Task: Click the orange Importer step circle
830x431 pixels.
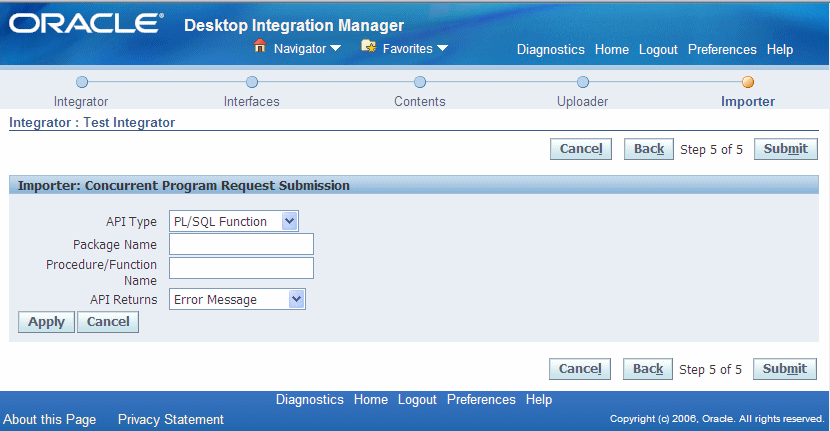Action: coord(748,82)
